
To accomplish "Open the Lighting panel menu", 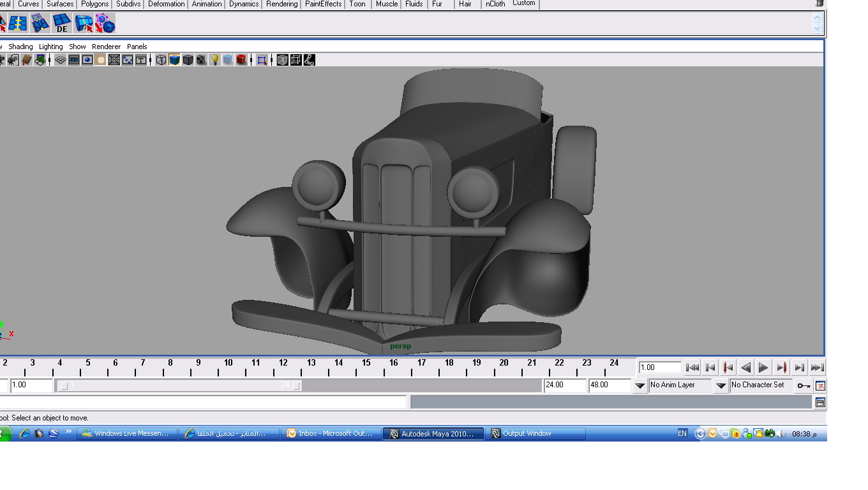I will [x=51, y=47].
